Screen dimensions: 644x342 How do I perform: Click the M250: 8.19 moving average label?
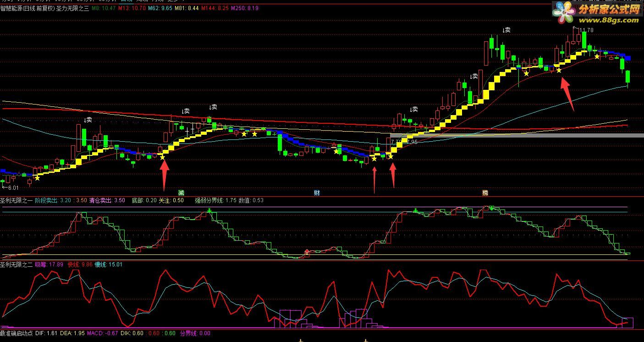[244, 8]
